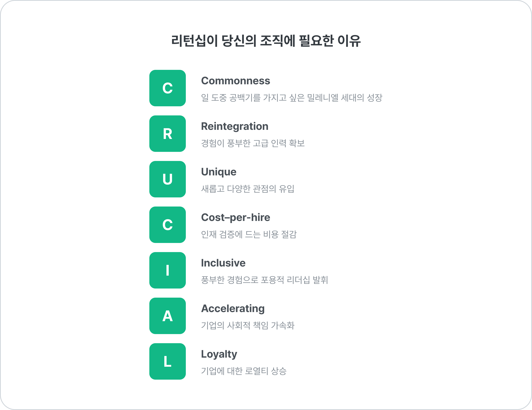
Task: Click the description 기업에 대한 로열티 상승
Action: click(244, 371)
